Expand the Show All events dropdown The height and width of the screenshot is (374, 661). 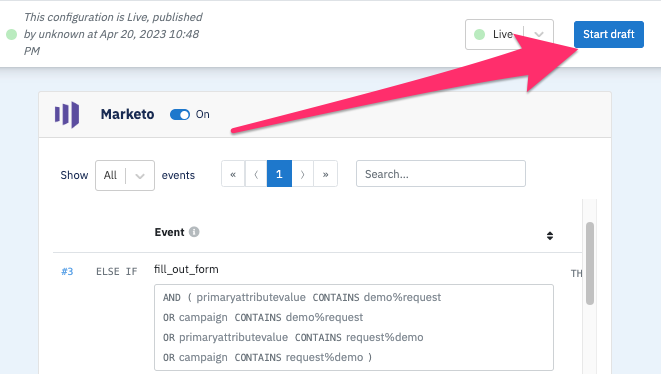point(125,175)
